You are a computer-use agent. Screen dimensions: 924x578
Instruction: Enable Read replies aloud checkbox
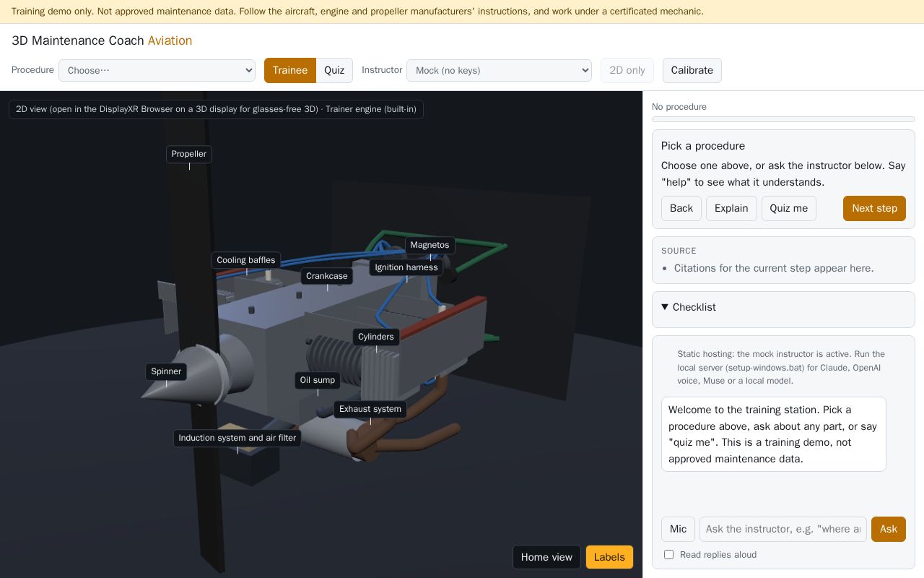click(x=668, y=554)
